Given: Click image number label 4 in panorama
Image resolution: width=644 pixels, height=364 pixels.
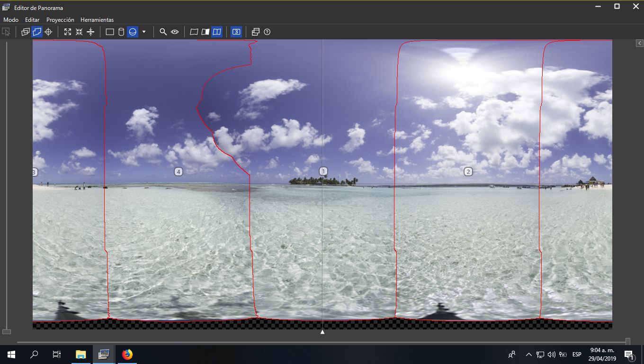Looking at the screenshot, I should click(179, 172).
